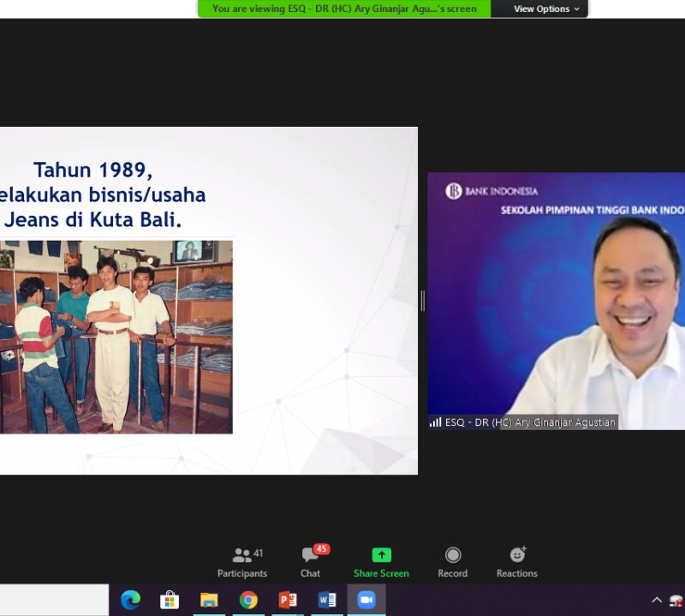The width and height of the screenshot is (685, 616).
Task: Click the divider handle between slide and video
Action: point(423,301)
